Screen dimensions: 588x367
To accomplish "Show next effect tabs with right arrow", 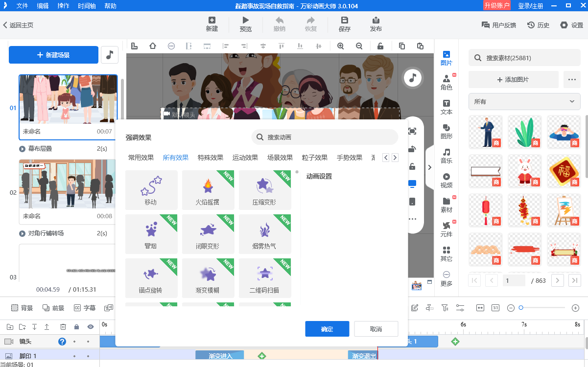I will coord(395,158).
